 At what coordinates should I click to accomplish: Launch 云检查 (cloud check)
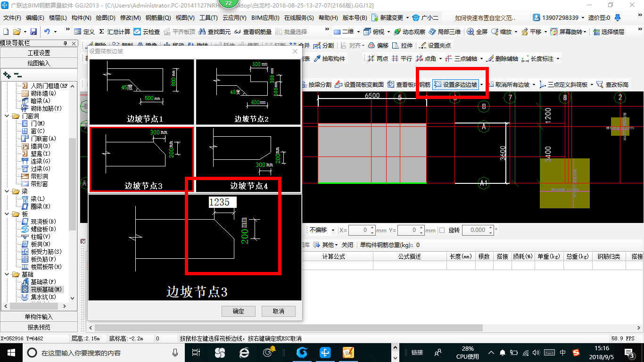click(x=147, y=32)
